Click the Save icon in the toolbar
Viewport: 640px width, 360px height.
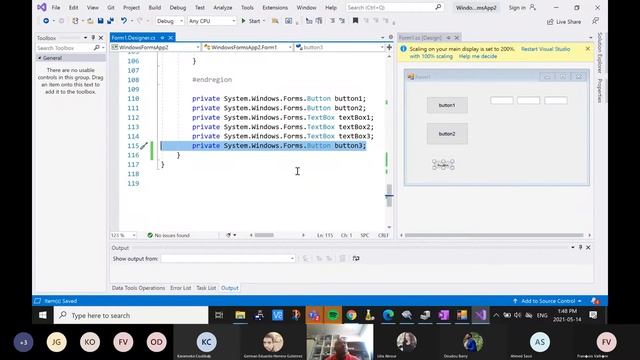coord(100,21)
